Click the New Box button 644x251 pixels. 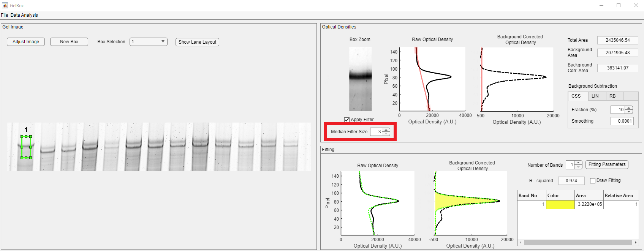click(69, 42)
